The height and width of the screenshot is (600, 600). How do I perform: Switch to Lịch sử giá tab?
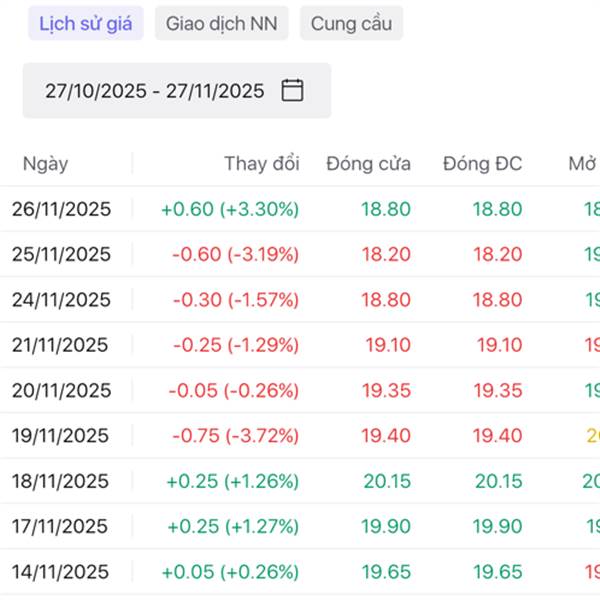[x=86, y=23]
